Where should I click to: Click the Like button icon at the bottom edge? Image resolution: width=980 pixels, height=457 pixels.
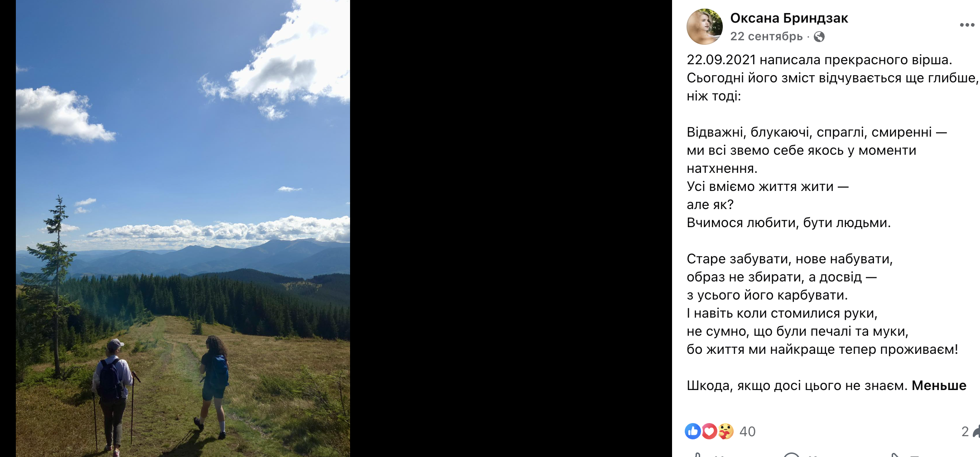pos(698,454)
